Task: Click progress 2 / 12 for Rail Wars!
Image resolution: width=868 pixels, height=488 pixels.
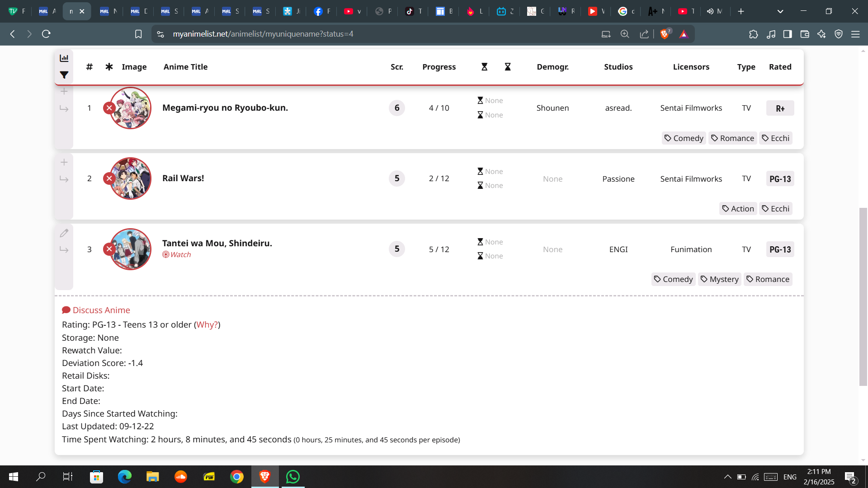Action: click(x=439, y=178)
